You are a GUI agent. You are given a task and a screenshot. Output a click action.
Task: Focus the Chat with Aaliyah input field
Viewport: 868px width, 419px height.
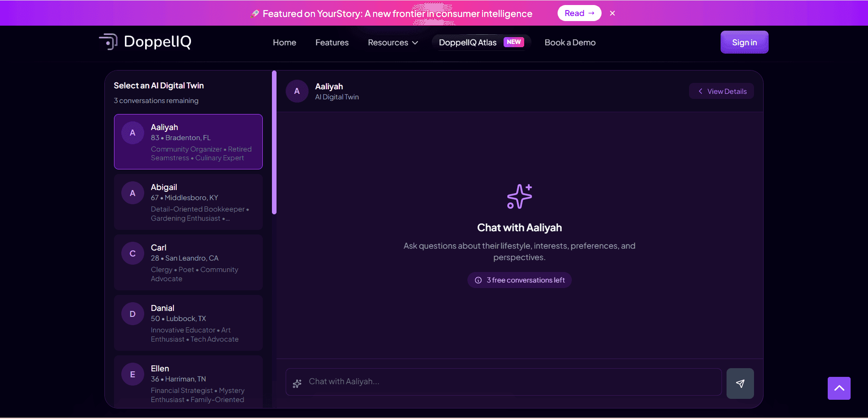pyautogui.click(x=508, y=382)
